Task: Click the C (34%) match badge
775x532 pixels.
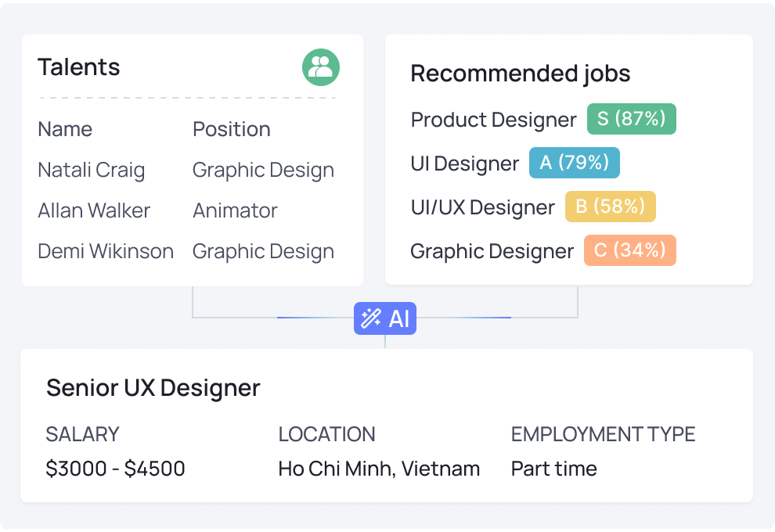Action: pos(629,250)
